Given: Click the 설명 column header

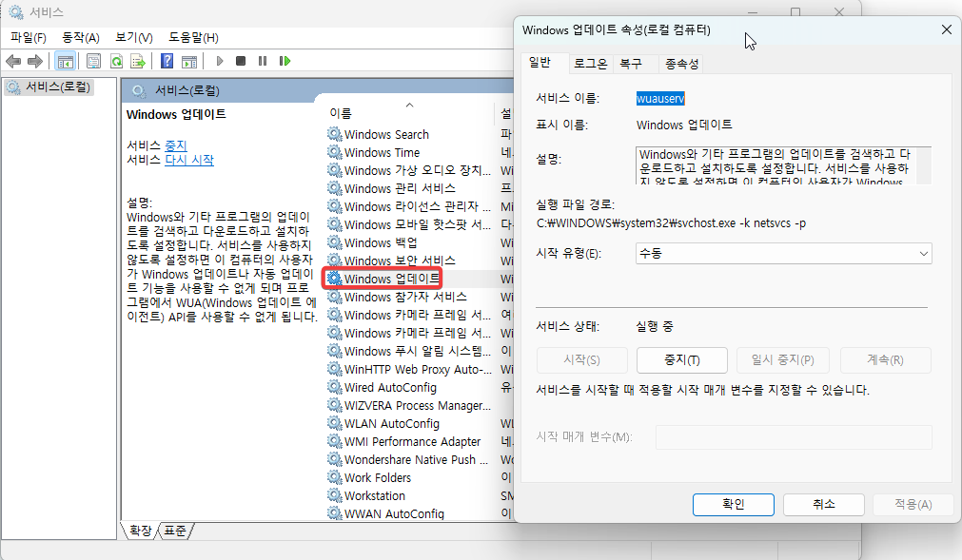Looking at the screenshot, I should point(505,113).
